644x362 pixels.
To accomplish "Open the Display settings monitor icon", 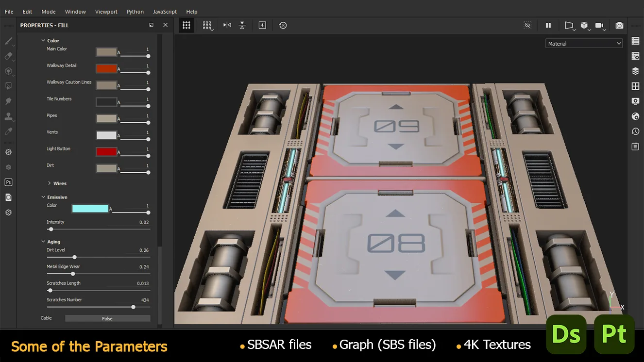I will (635, 101).
